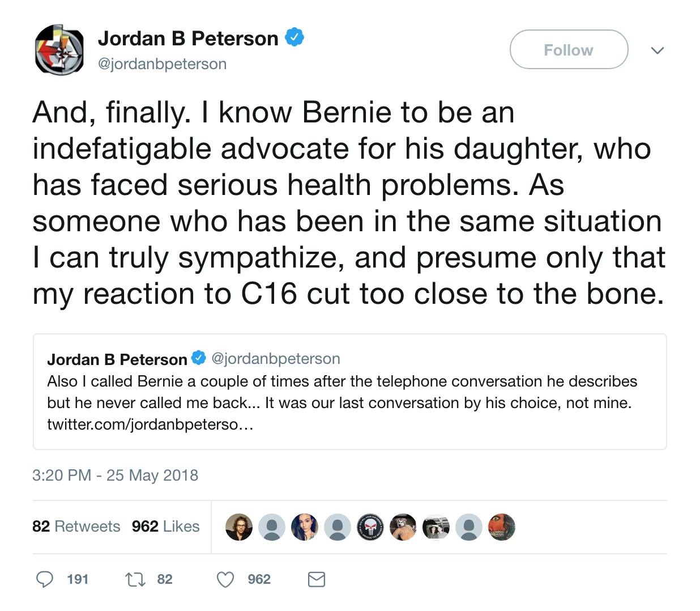The image size is (700, 611).
Task: Open the quoted tweet about calling Bernie
Action: 349,392
